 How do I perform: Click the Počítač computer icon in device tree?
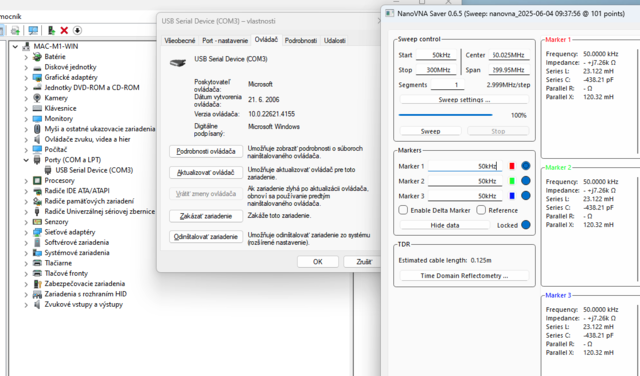[37, 149]
